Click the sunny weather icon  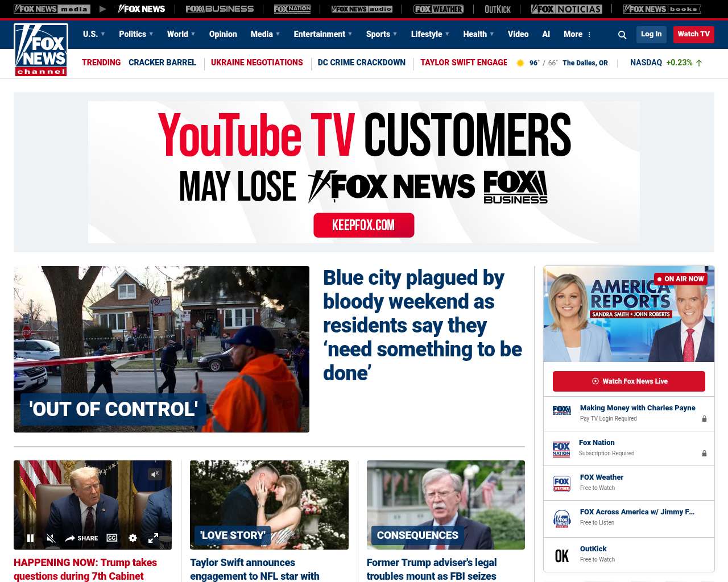tap(520, 63)
